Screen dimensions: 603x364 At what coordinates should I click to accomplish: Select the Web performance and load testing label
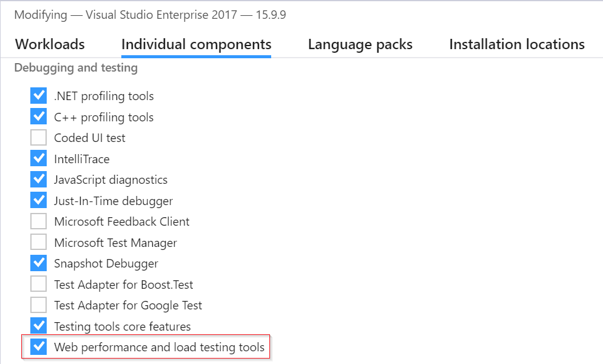click(160, 346)
